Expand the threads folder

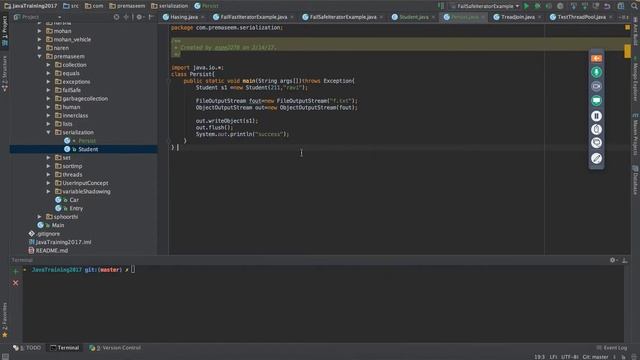(49, 175)
